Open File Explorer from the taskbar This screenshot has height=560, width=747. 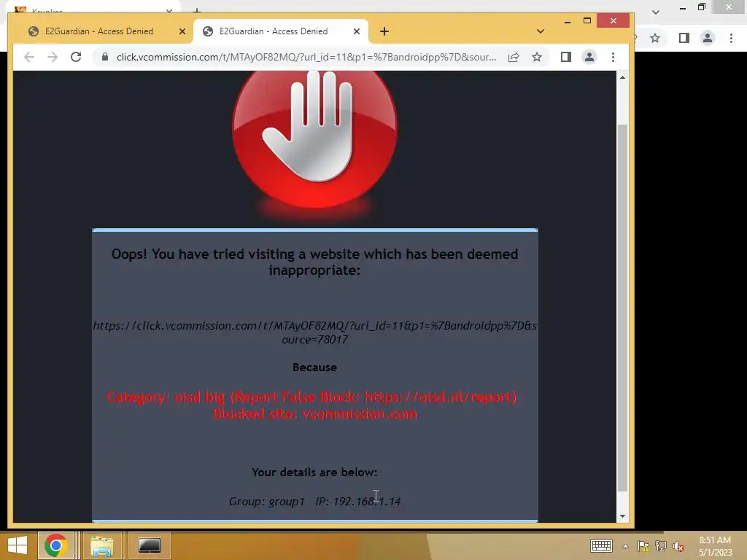click(x=102, y=545)
